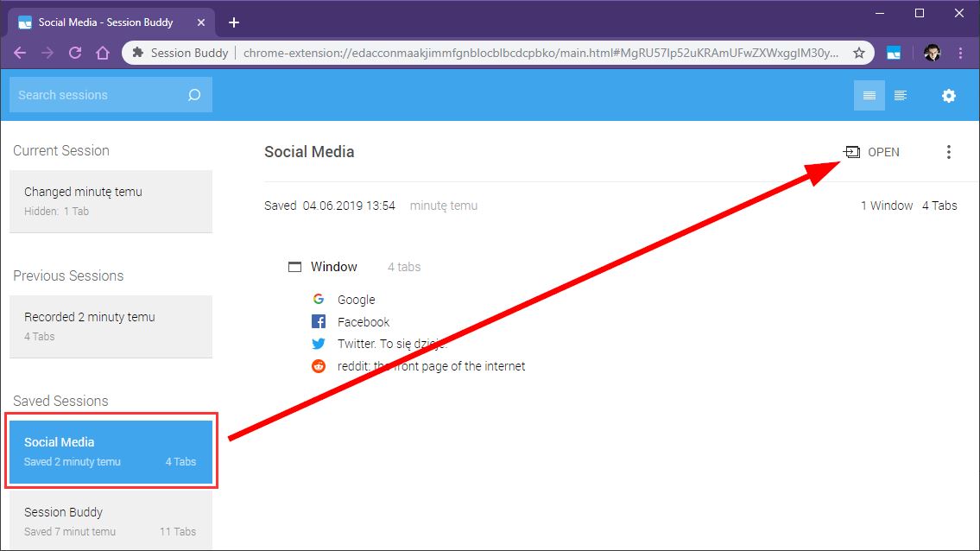
Task: Click the reddit favicon
Action: (x=319, y=366)
